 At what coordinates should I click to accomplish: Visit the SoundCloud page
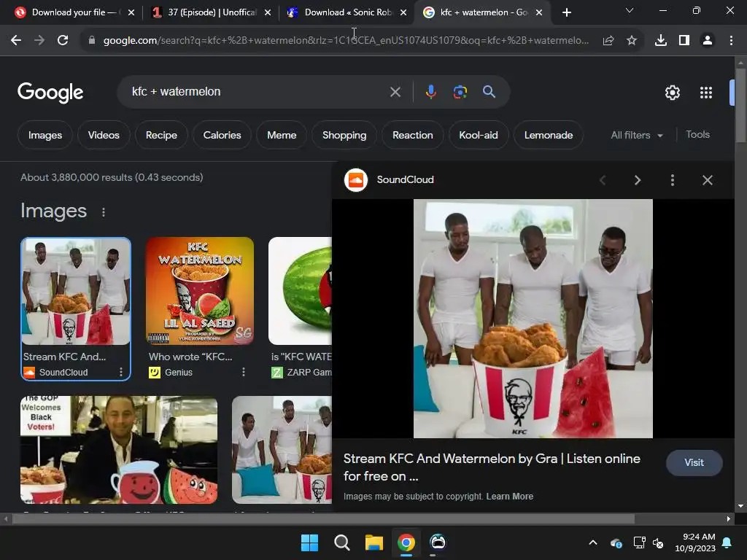click(x=694, y=462)
